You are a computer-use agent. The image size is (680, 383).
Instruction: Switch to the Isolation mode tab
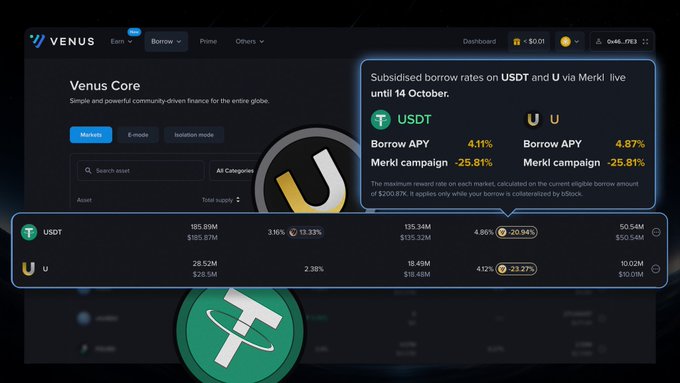pos(194,135)
